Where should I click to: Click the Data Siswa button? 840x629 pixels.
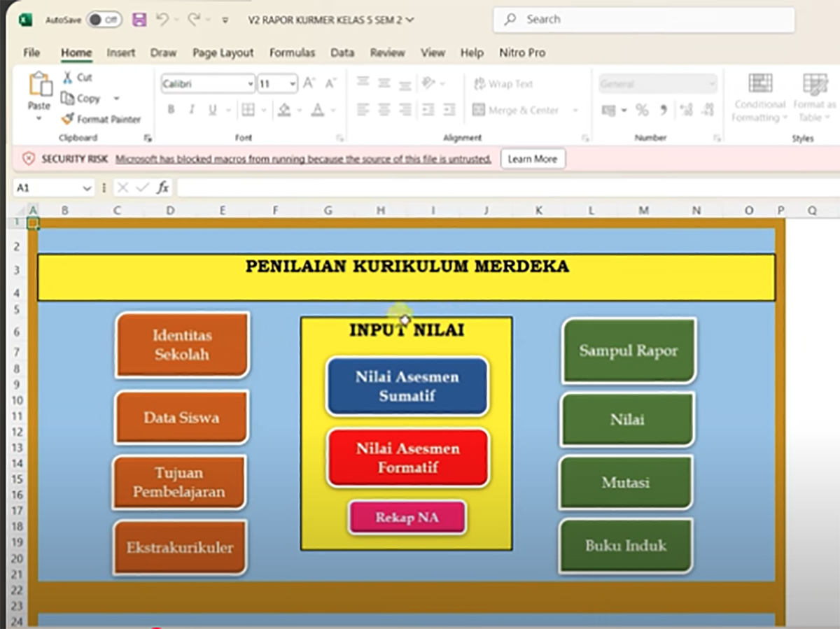click(x=181, y=418)
